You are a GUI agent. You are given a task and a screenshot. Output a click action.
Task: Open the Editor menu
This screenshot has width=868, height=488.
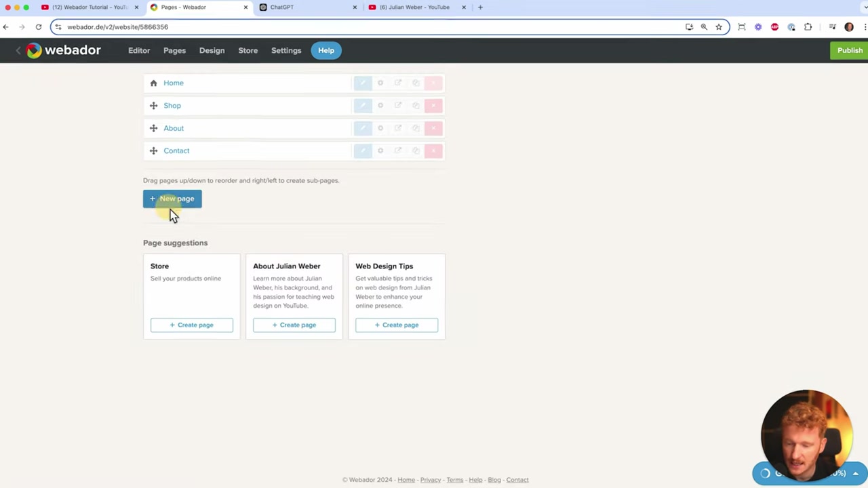click(x=139, y=50)
